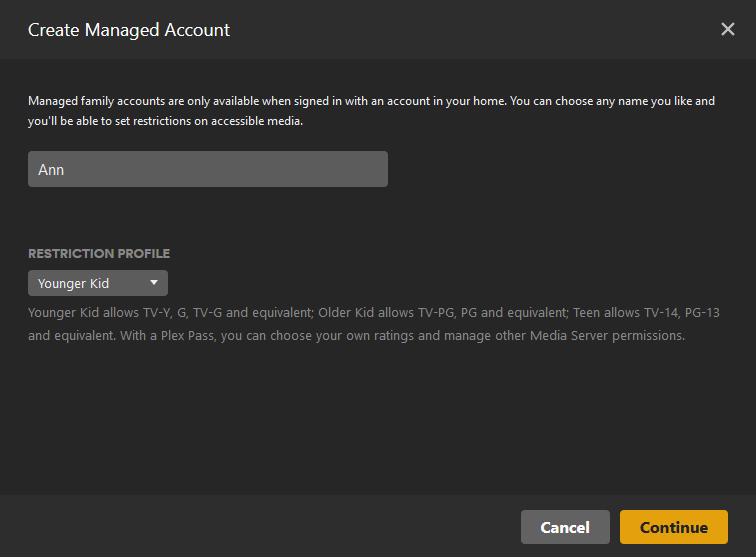Open the Younger Kid restriction profile dropdown

[x=98, y=283]
